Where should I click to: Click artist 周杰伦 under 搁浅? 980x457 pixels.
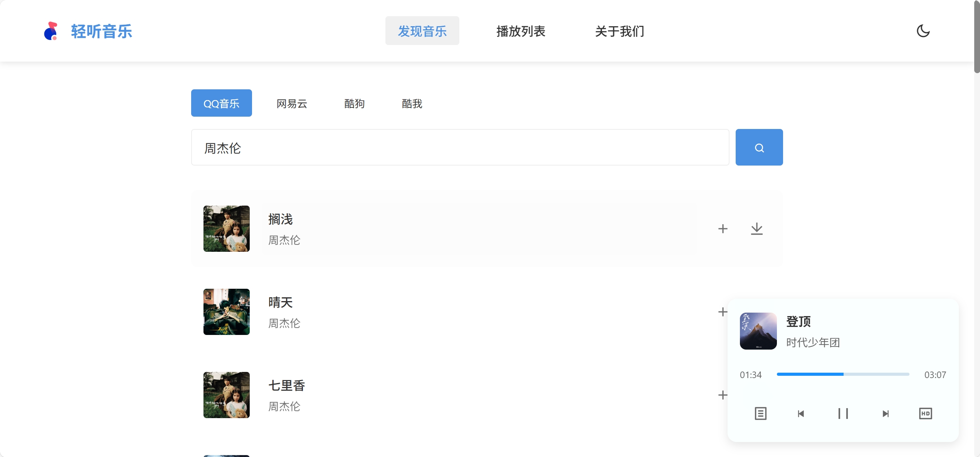tap(284, 240)
